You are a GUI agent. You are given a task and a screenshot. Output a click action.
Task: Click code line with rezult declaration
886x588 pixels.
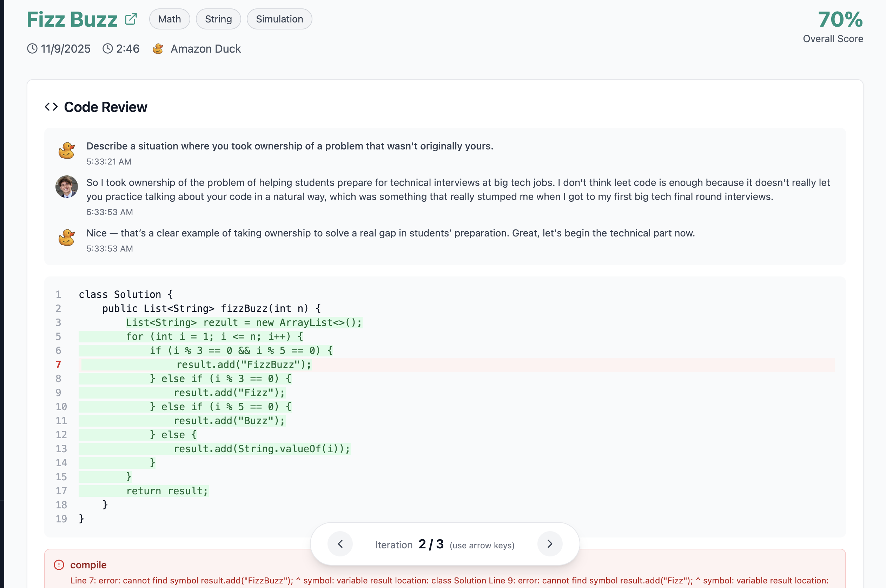244,322
